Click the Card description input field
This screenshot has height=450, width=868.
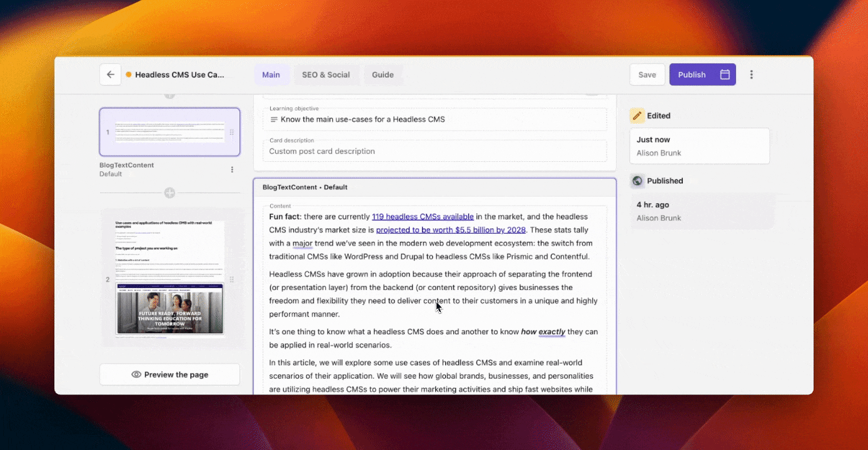pos(435,151)
